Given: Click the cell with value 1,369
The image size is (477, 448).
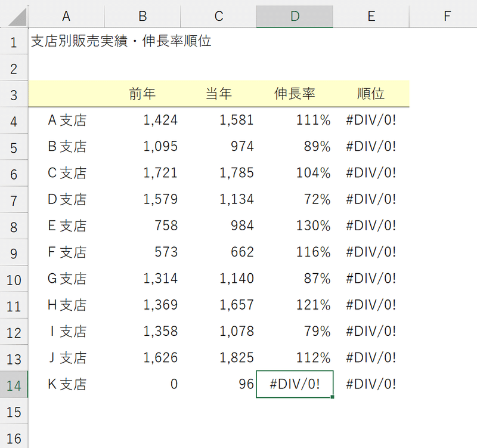Looking at the screenshot, I should coord(143,305).
